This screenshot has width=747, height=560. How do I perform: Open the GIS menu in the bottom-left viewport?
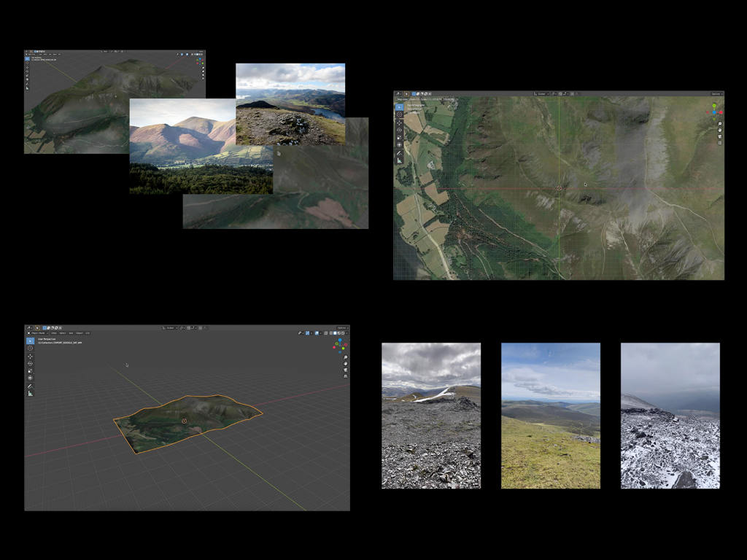pos(88,333)
